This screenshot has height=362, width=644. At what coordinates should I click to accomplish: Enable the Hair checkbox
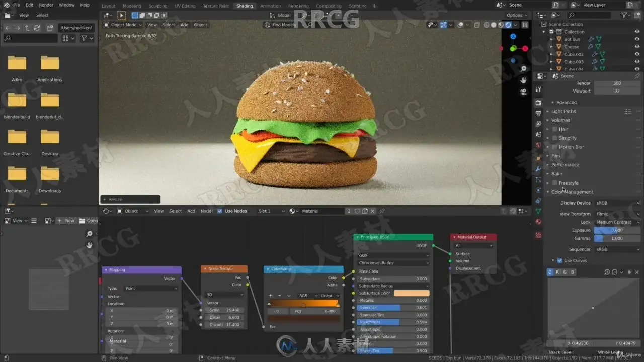(x=555, y=129)
